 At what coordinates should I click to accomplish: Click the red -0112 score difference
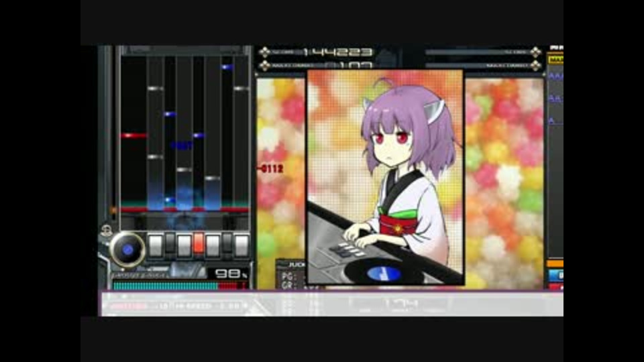tap(270, 169)
